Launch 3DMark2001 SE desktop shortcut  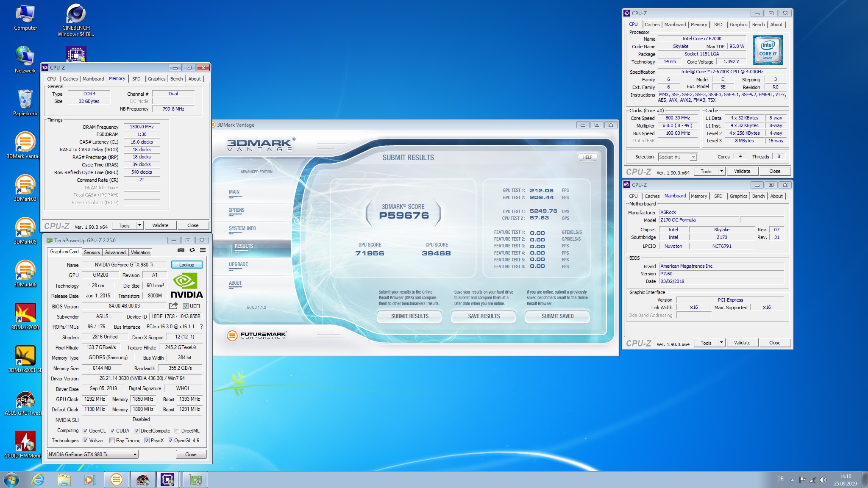tap(25, 359)
